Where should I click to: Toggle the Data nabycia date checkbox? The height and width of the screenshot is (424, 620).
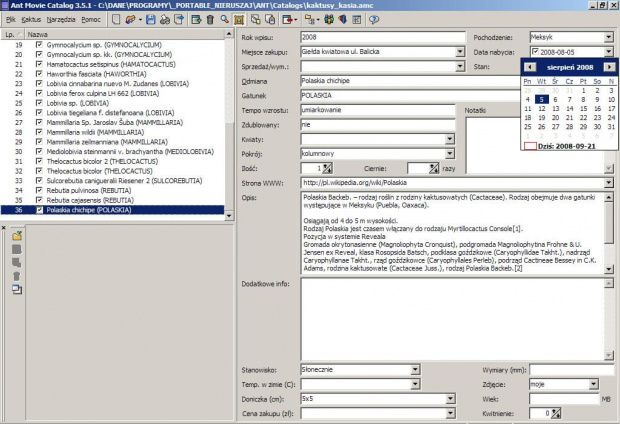(533, 51)
